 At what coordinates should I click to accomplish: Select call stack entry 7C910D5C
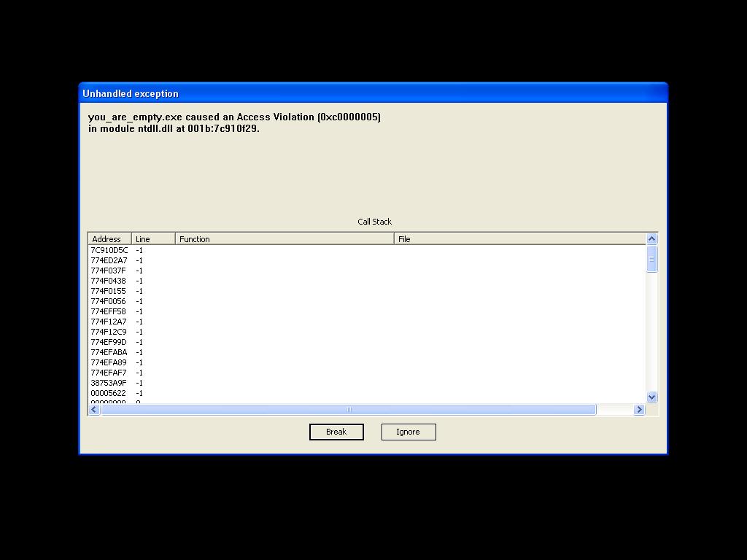tap(109, 250)
